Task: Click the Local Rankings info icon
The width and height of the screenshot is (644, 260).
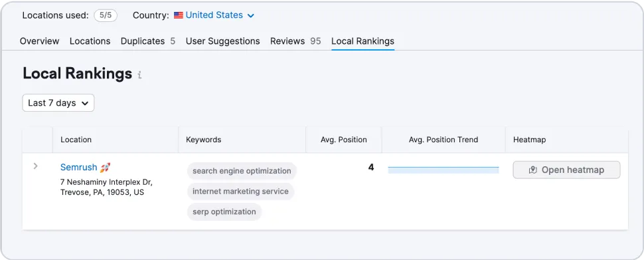Action: click(x=139, y=75)
